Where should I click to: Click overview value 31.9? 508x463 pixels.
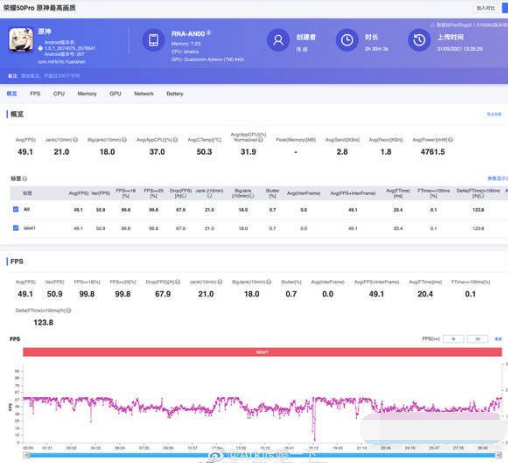point(248,152)
